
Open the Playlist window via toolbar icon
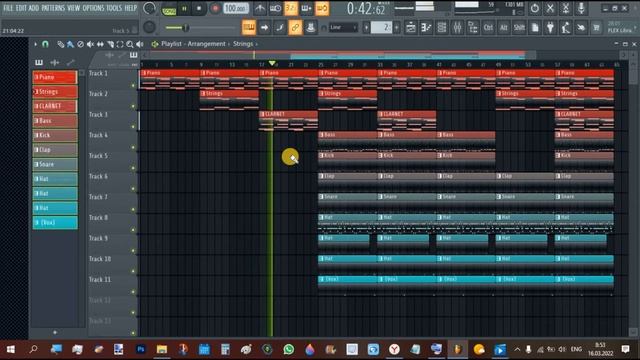(x=411, y=27)
